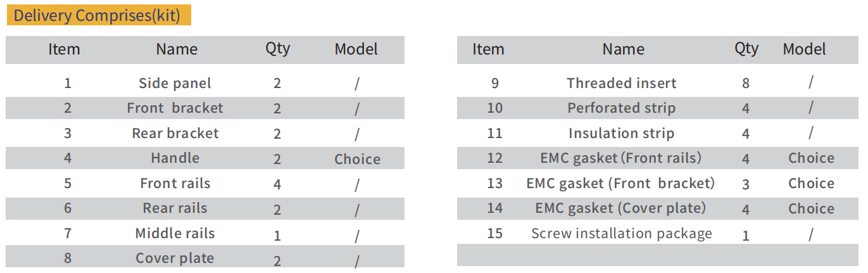The height and width of the screenshot is (273, 868).
Task: Select quantity 8 for Threaded insert
Action: (746, 83)
